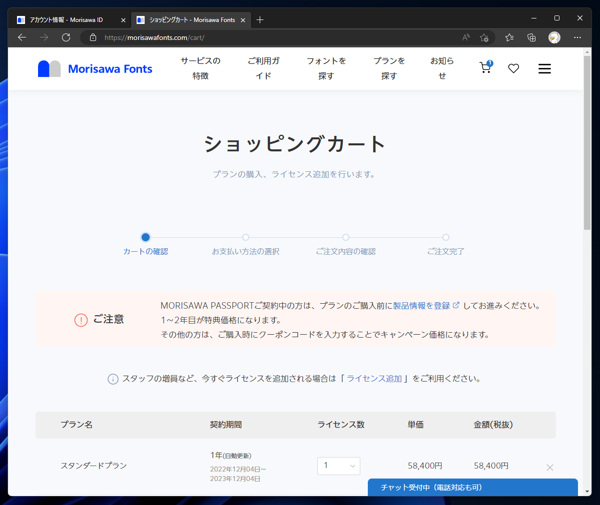Reload the page

click(x=66, y=37)
